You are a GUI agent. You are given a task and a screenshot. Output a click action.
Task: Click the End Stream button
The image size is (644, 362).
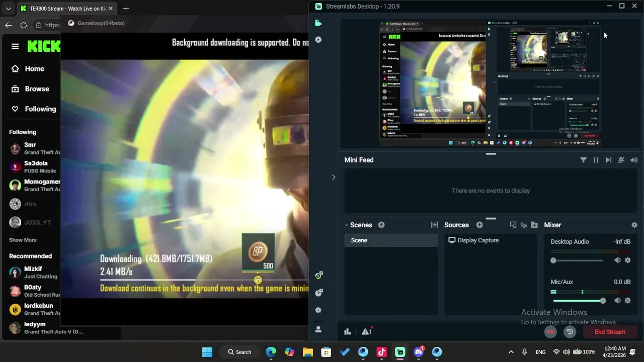pos(610,332)
